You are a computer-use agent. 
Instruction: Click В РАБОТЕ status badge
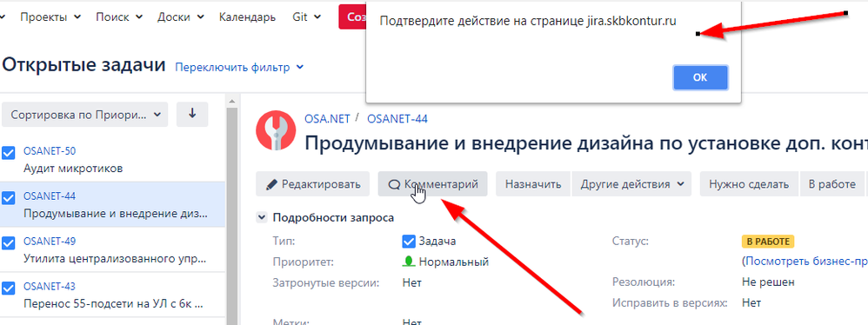768,242
